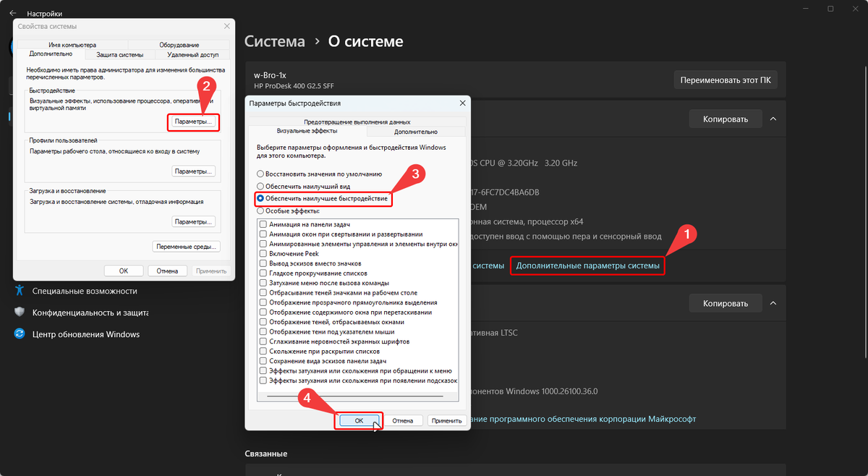
Task: Enable 'Скольжение при раскрытии списков' checkbox
Action: click(x=263, y=351)
